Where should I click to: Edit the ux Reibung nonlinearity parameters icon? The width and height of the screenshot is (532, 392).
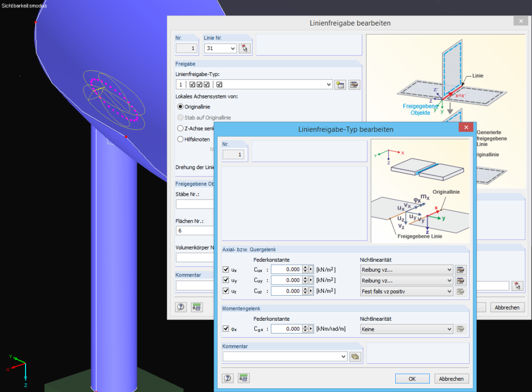click(460, 270)
